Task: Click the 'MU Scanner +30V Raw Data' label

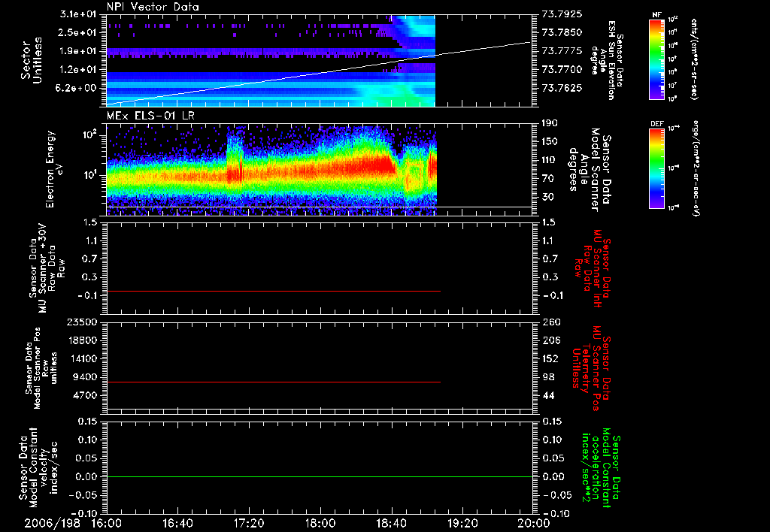Action: [46, 268]
